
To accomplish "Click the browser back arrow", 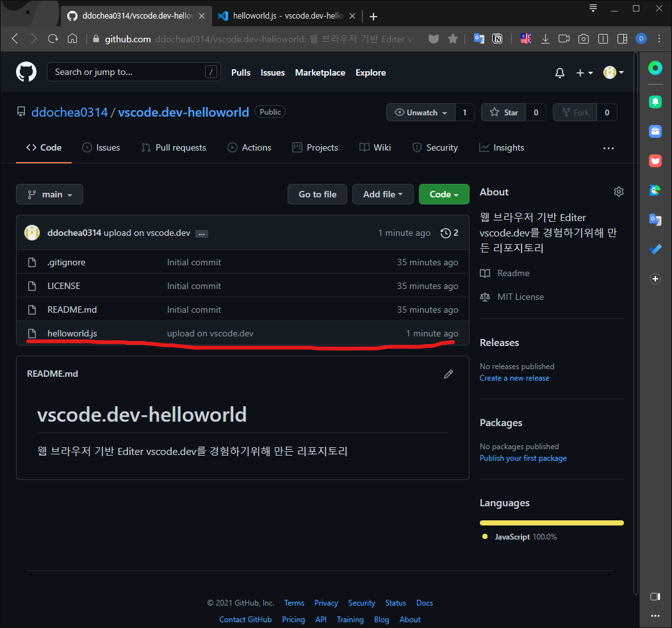I will coord(15,38).
